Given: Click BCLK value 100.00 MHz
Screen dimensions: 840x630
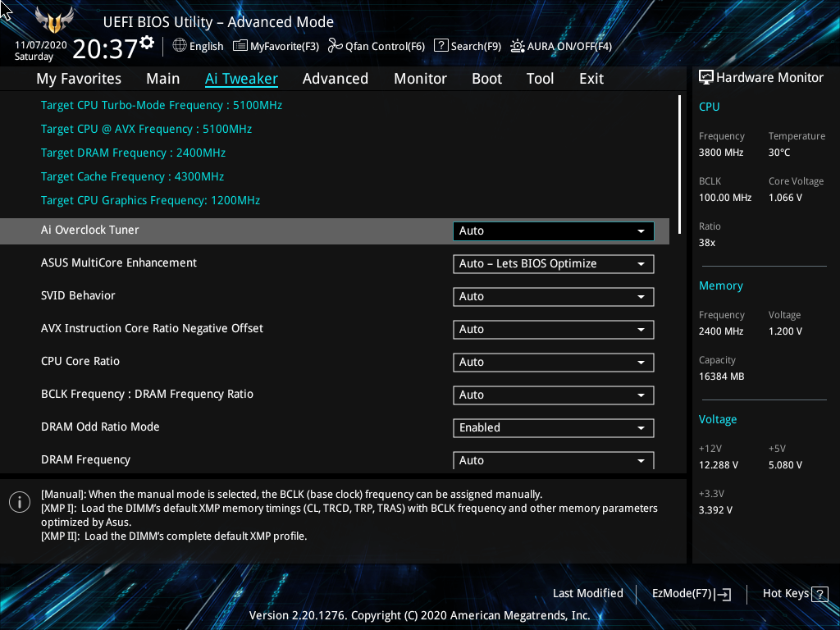Looking at the screenshot, I should pos(725,198).
